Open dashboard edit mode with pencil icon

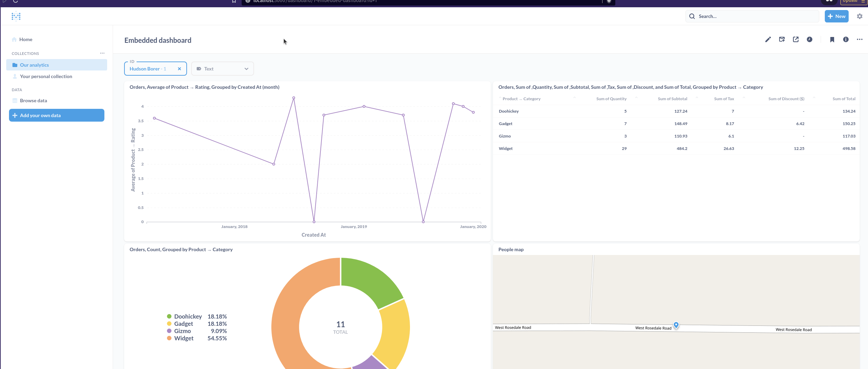click(x=768, y=39)
